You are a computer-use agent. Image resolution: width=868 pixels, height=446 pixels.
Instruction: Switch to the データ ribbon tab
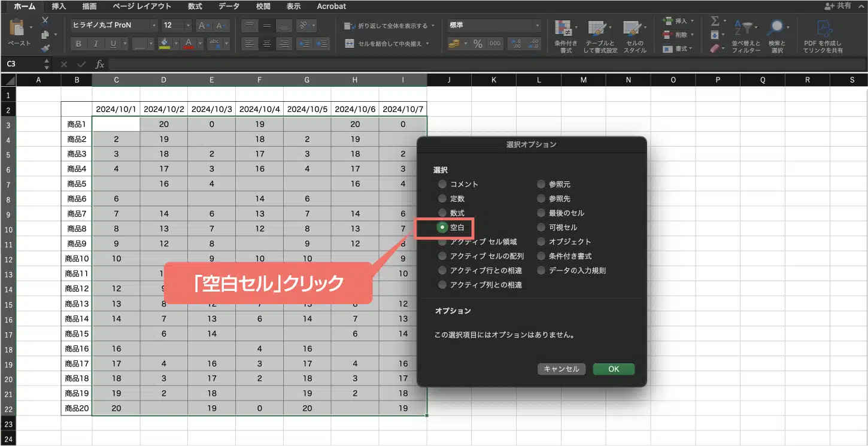(229, 6)
